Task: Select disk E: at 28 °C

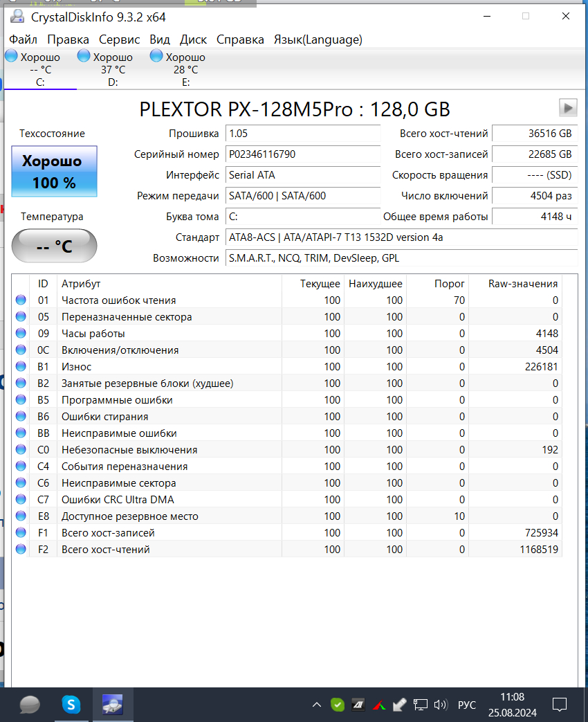Action: pos(185,69)
